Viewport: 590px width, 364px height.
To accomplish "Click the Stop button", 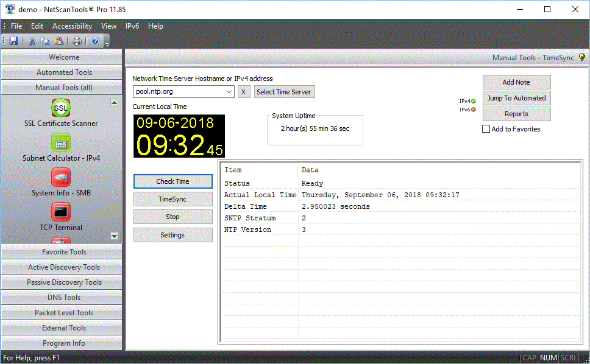I will click(172, 217).
